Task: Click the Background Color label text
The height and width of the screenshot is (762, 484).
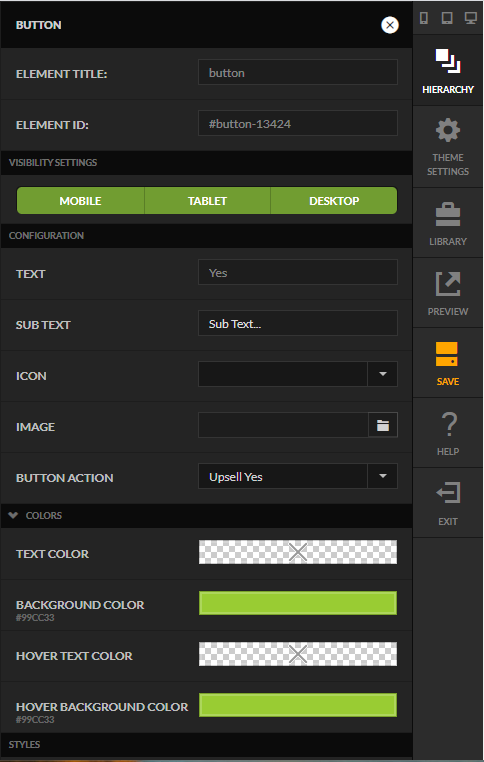Action: point(80,605)
